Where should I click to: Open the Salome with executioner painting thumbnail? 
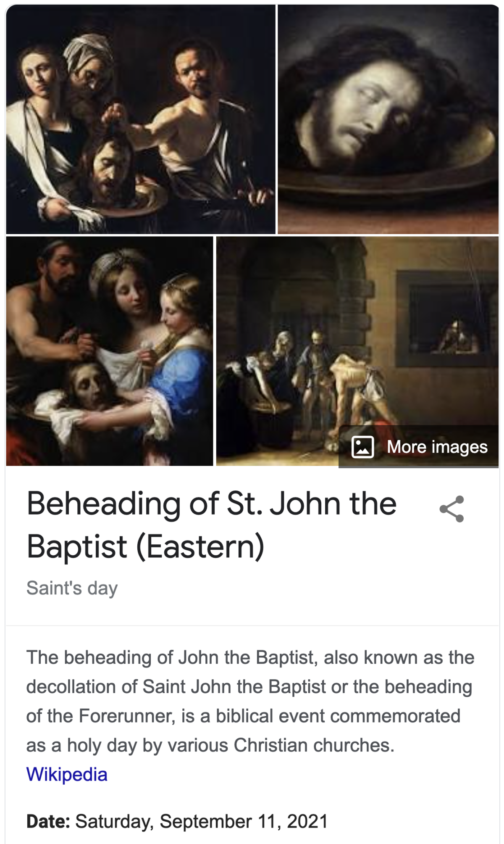click(141, 119)
